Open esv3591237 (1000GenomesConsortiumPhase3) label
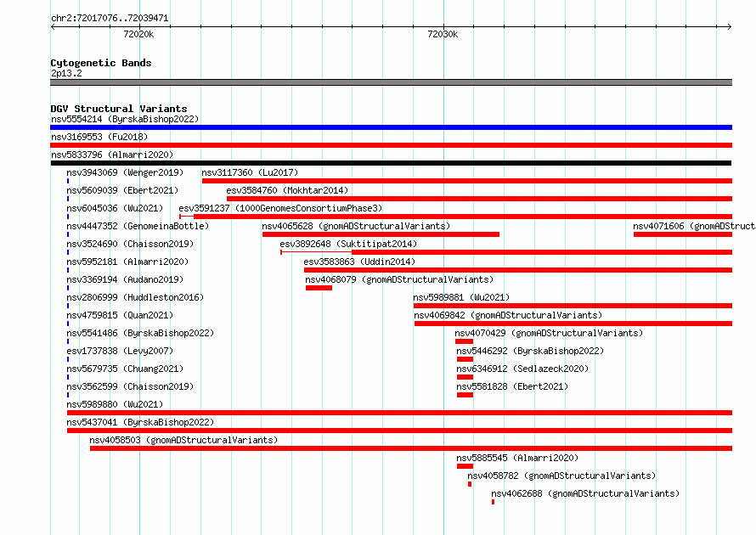Viewport: 756px width, 535px height. 280,208
